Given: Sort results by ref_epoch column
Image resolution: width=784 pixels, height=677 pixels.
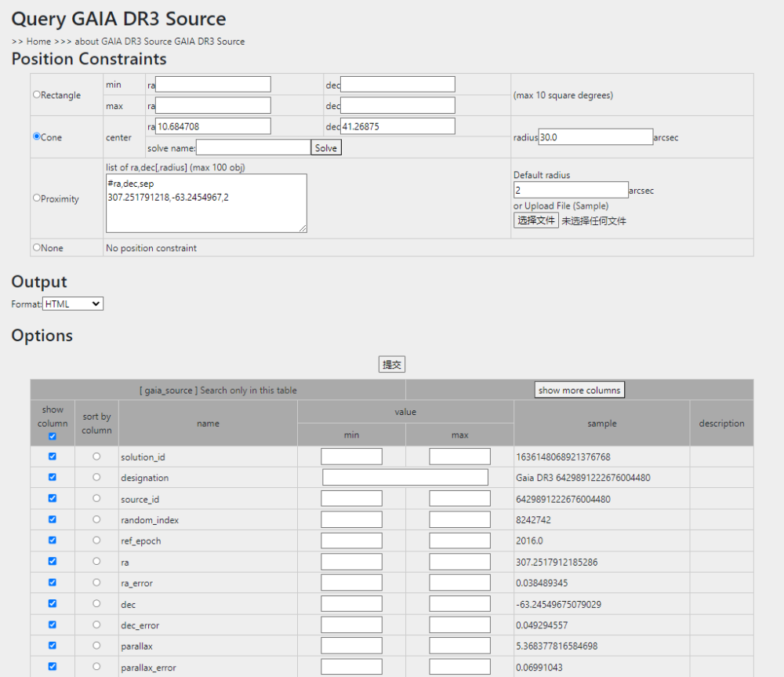Looking at the screenshot, I should (96, 541).
